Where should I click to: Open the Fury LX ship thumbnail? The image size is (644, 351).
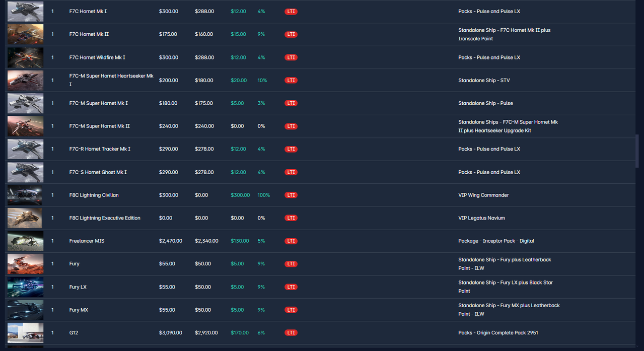pyautogui.click(x=25, y=287)
